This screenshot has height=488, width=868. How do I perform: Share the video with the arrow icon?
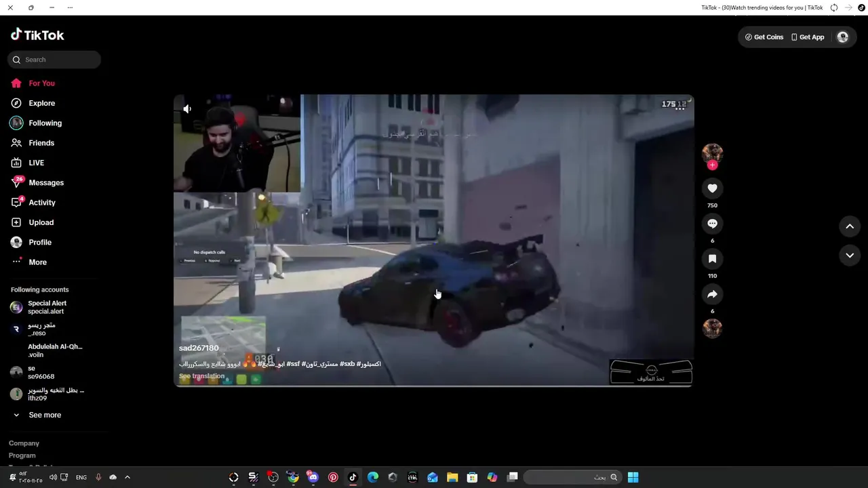pyautogui.click(x=712, y=294)
